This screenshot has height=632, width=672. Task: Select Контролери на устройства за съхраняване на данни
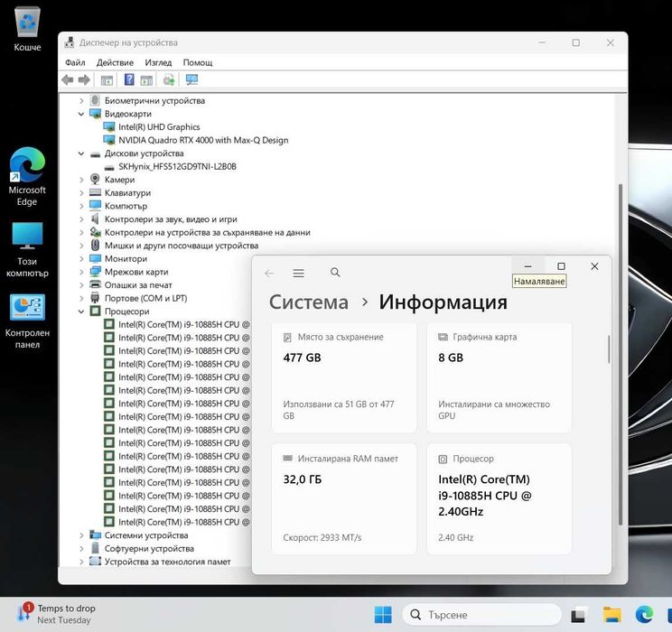coord(208,232)
